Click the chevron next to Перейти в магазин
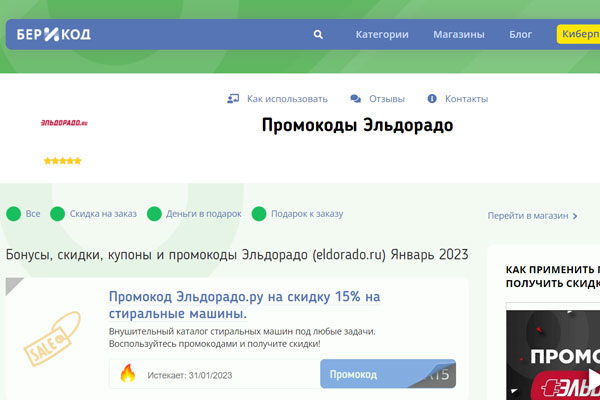The image size is (600, 400). click(575, 216)
